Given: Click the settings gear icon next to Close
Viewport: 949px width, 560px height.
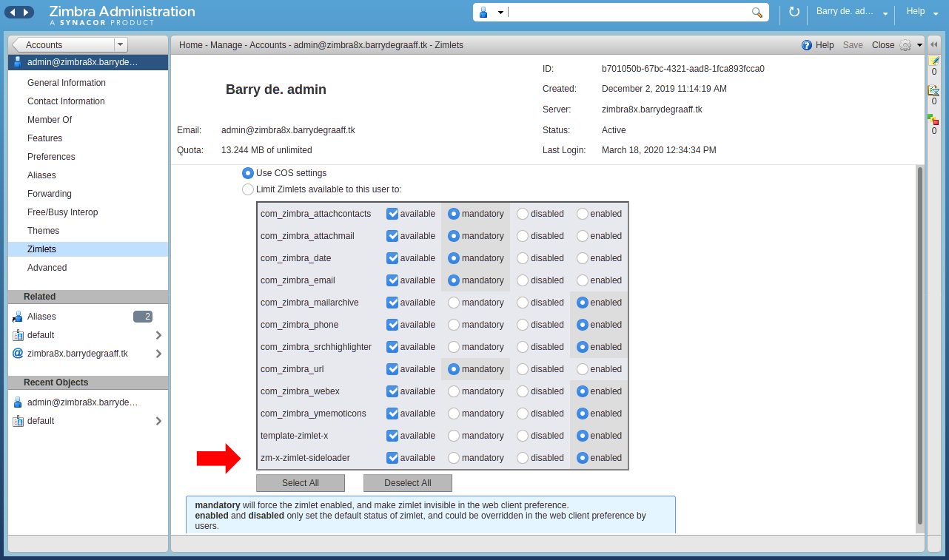Looking at the screenshot, I should point(905,45).
